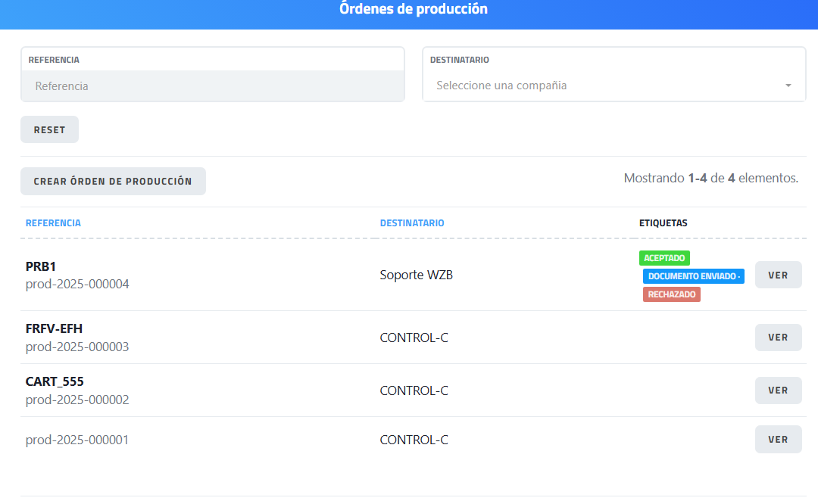Viewport: 818px width, 504px height.
Task: Sort by Referencia column header
Action: click(53, 223)
